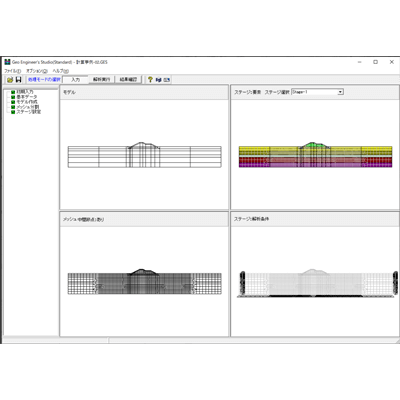Image resolution: width=400 pixels, height=400 pixels.
Task: Click the wireframe model drawing thumbnail
Action: tap(145, 155)
